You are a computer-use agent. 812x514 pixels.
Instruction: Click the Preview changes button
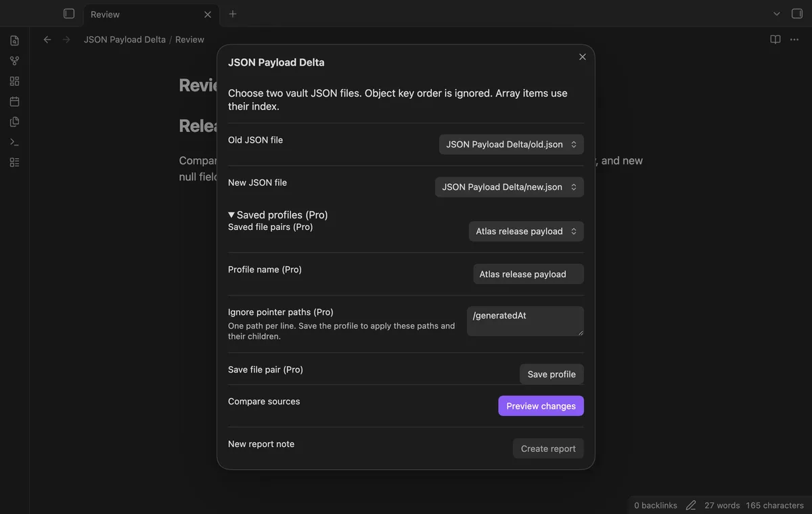click(541, 406)
